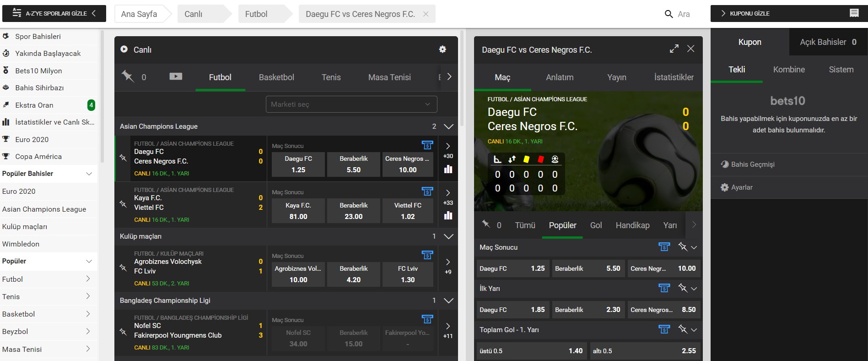Click Bets10 jersey icon in Kaya F.C. row
This screenshot has width=868, height=361.
pos(427,191)
